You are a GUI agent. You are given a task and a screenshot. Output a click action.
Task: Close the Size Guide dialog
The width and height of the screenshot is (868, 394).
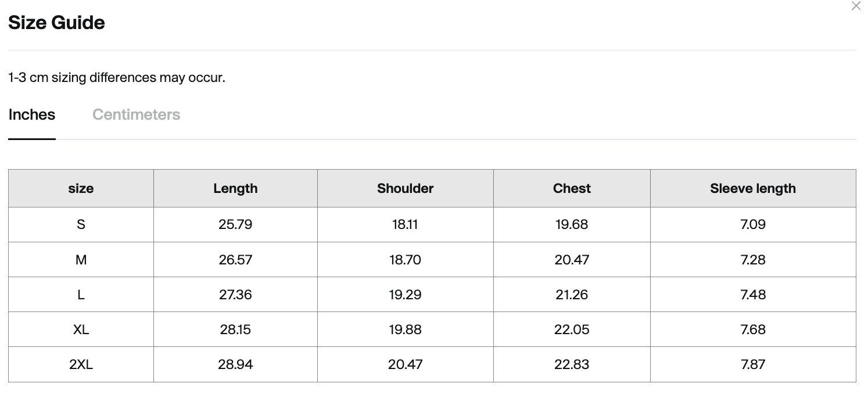click(856, 6)
